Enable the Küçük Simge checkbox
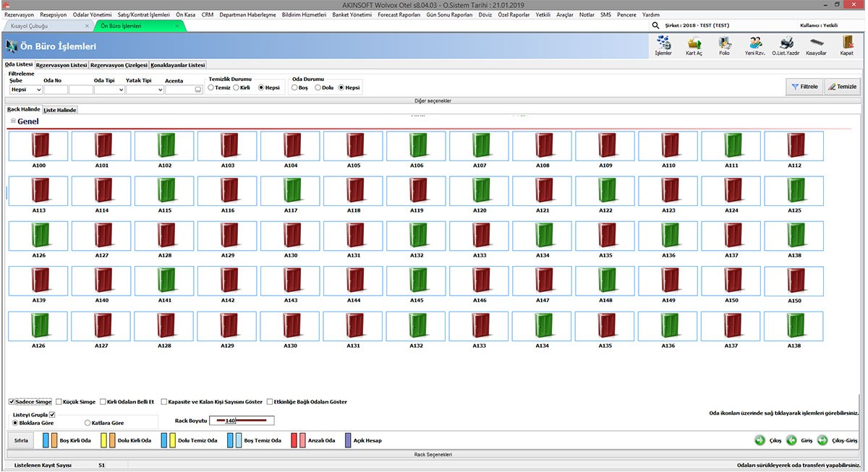 [x=59, y=401]
